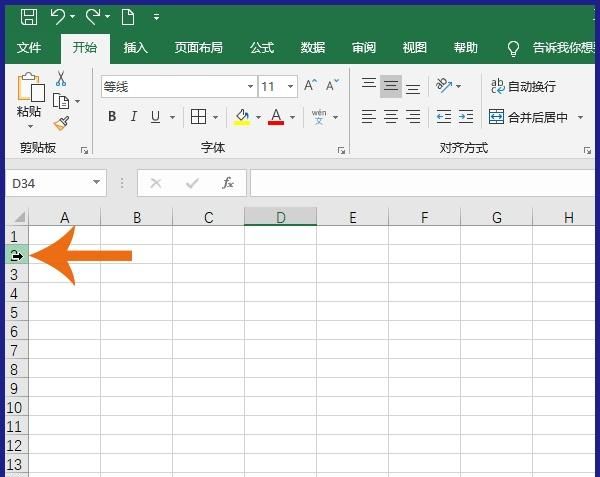Click the 粘贴 paste clipboard icon
Viewport: 600px width, 477px height.
tap(31, 87)
